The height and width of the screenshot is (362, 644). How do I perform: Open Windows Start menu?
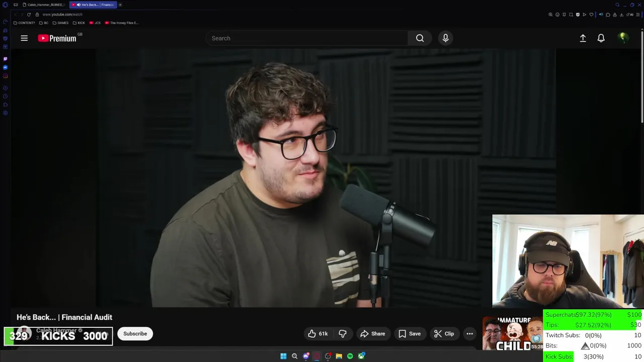(283, 356)
